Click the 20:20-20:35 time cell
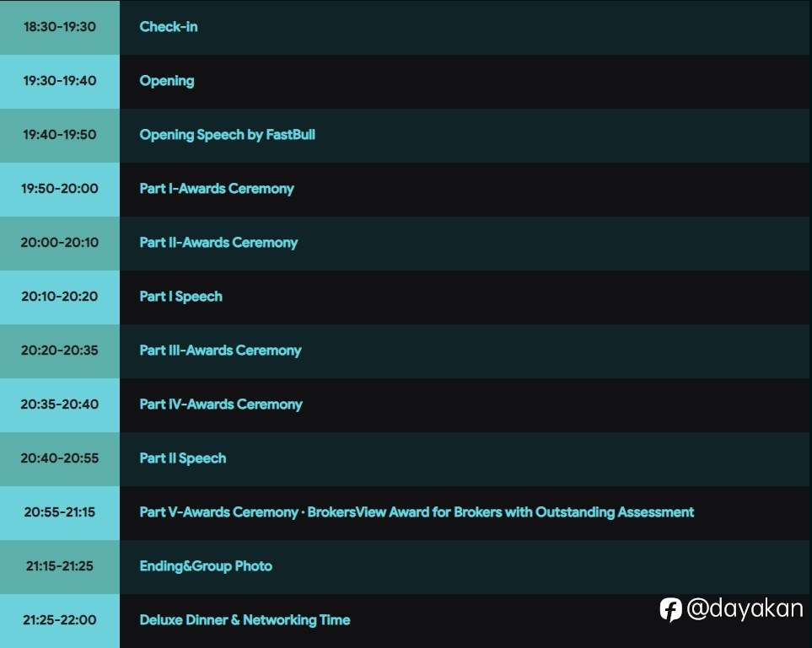812x648 pixels. click(x=60, y=351)
